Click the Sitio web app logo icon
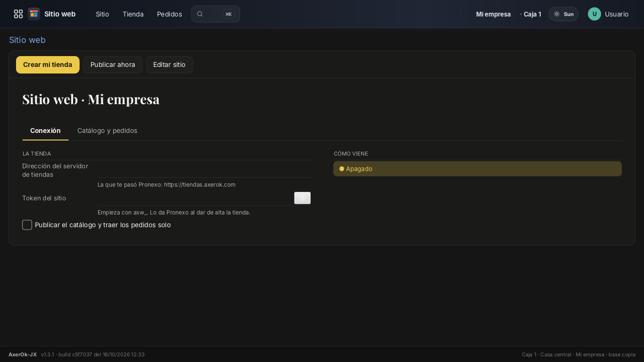644x362 pixels. pos(34,14)
